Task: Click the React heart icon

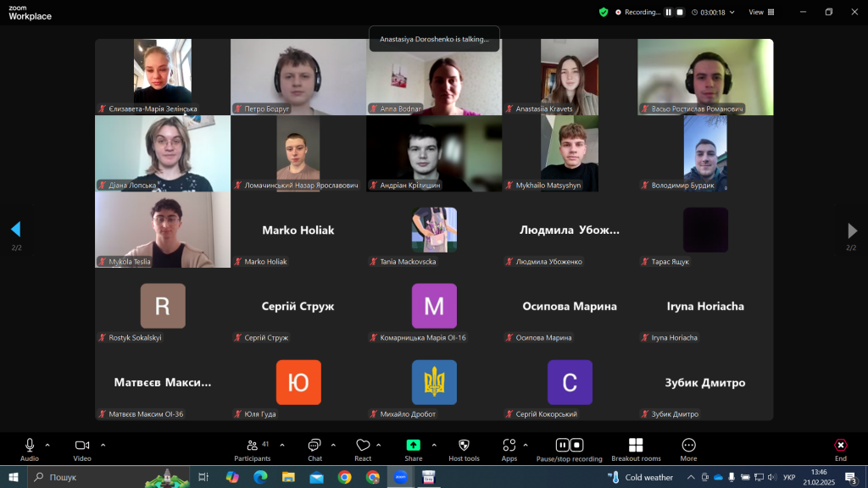Action: point(363,446)
